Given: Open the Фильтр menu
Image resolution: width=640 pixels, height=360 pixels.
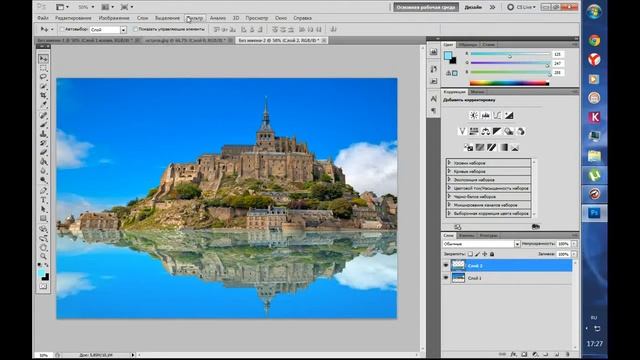Looking at the screenshot, I should pos(195,18).
